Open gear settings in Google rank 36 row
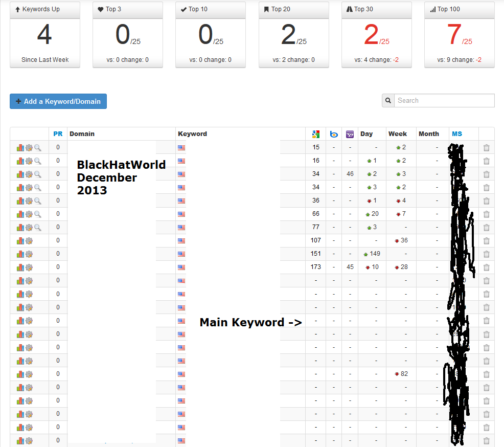Viewport: 504px width, 447px height. pos(29,201)
